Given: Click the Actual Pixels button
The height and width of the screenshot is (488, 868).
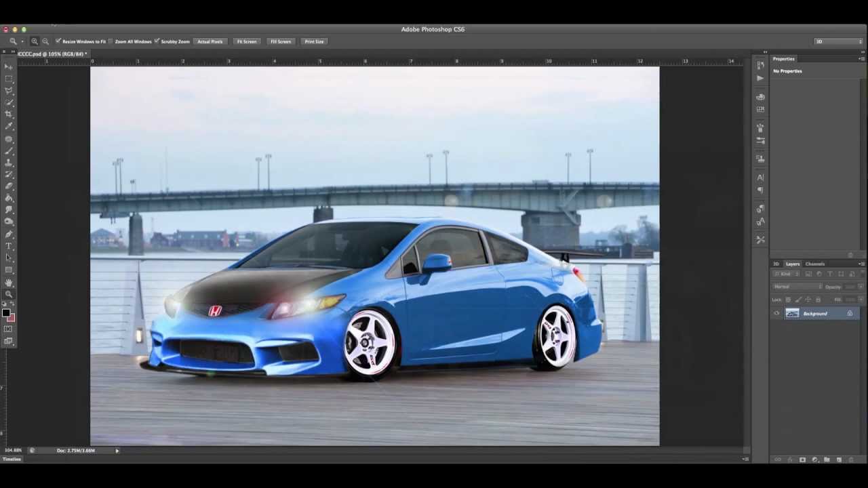Looking at the screenshot, I should 210,41.
